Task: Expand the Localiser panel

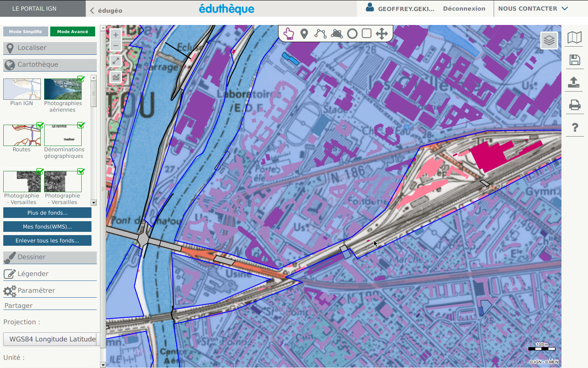Action: (x=50, y=48)
